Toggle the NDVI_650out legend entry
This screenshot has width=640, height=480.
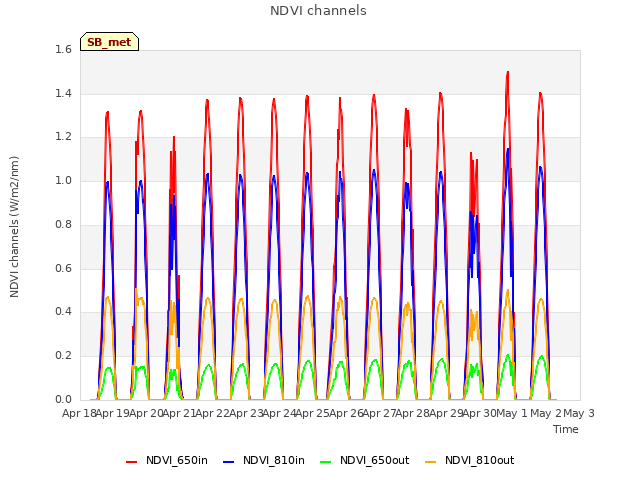(x=364, y=460)
